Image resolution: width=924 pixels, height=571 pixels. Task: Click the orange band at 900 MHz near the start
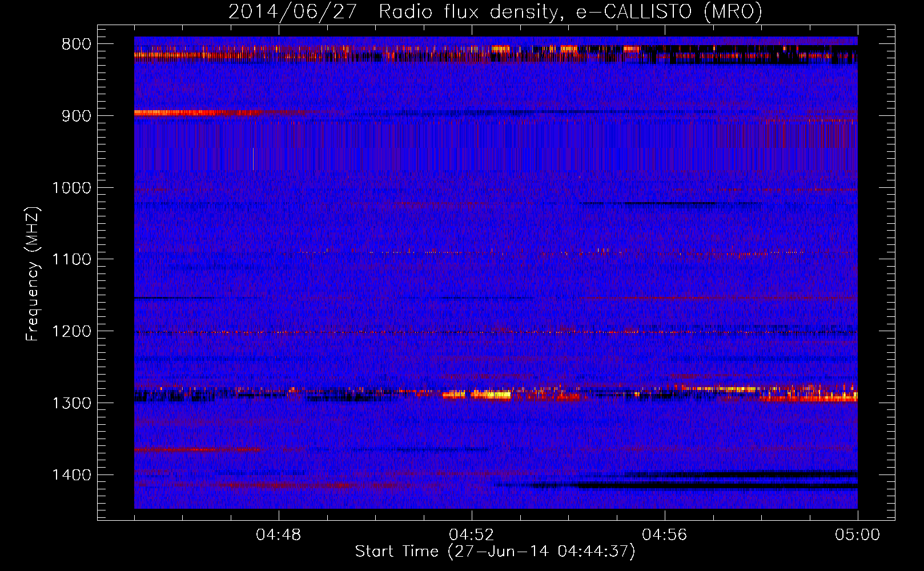coord(197,112)
